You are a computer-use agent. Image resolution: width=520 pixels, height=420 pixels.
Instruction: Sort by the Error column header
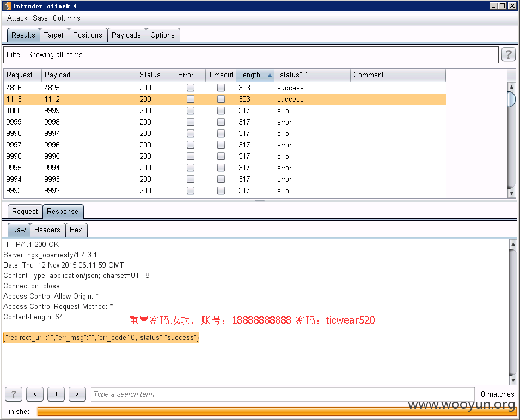click(190, 75)
